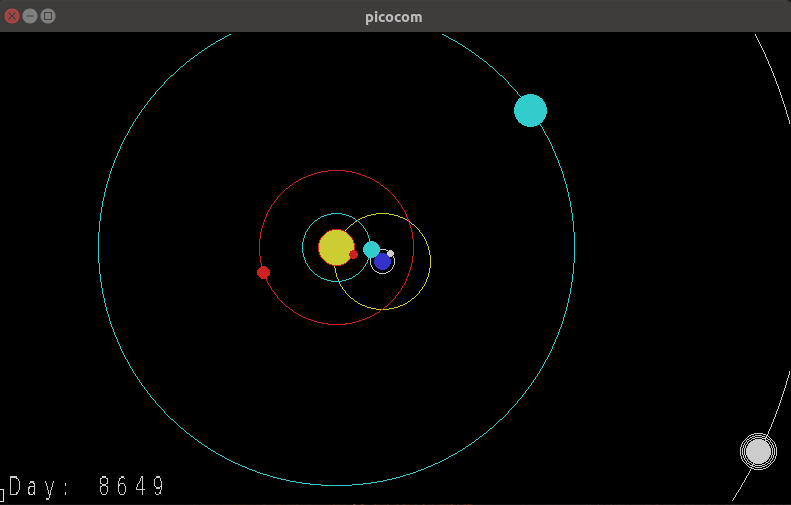Viewport: 791px width, 505px height.
Task: Select the blue planet with the white moon
Action: point(382,262)
